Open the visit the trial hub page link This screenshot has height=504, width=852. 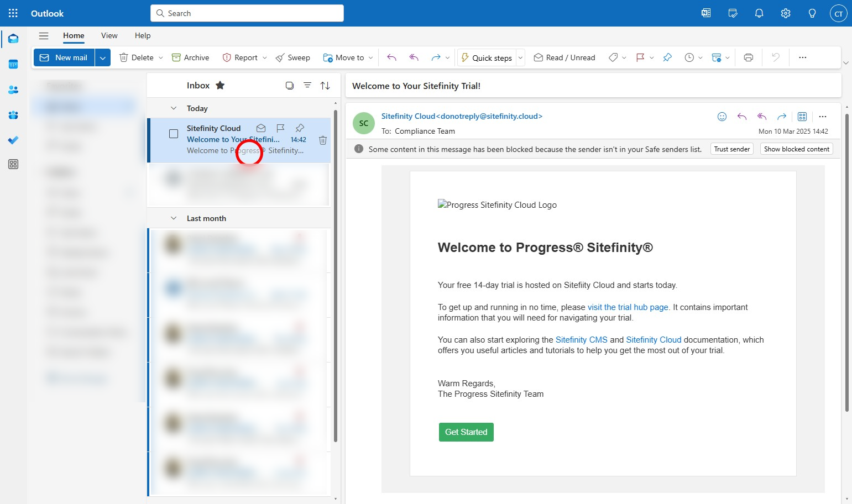628,307
